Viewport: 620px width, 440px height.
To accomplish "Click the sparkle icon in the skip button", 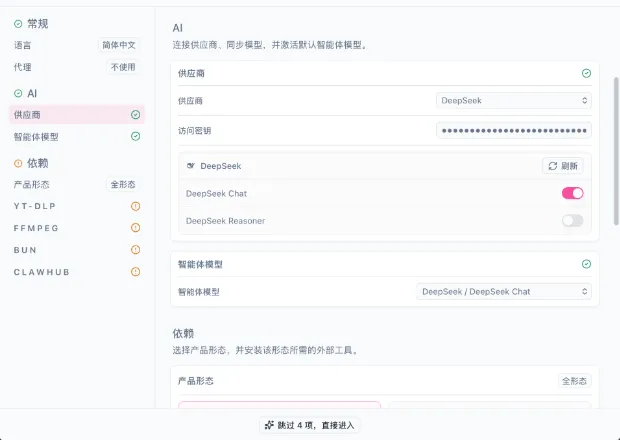I will [269, 425].
